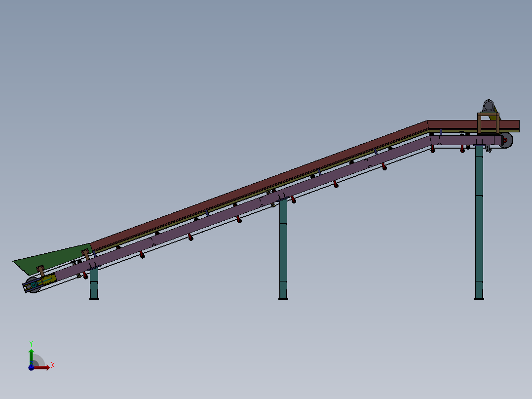Select the blue Z origin sphere on the triad
The width and height of the screenshot is (532, 399).
click(31, 367)
